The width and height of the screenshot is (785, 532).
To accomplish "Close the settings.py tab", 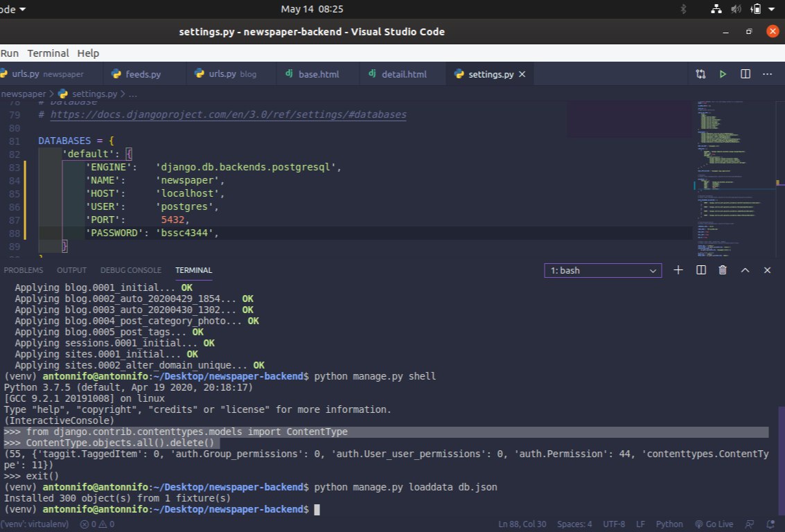I will tap(522, 74).
